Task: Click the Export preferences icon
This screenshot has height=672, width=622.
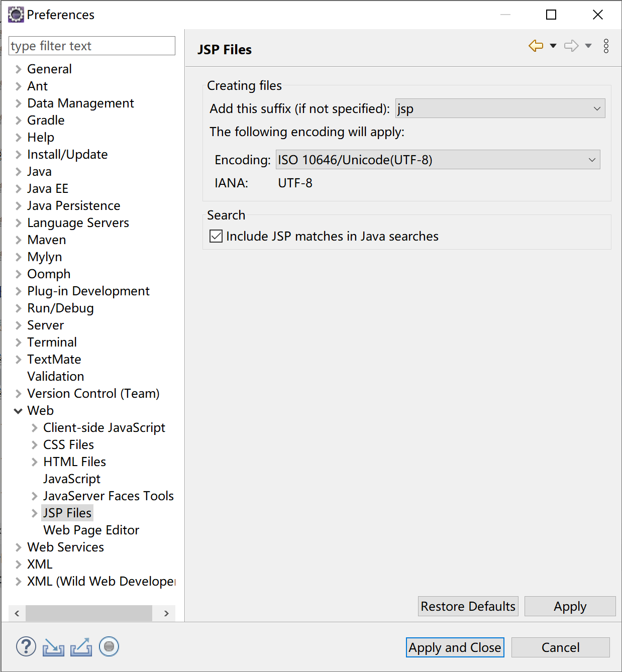Action: point(81,647)
